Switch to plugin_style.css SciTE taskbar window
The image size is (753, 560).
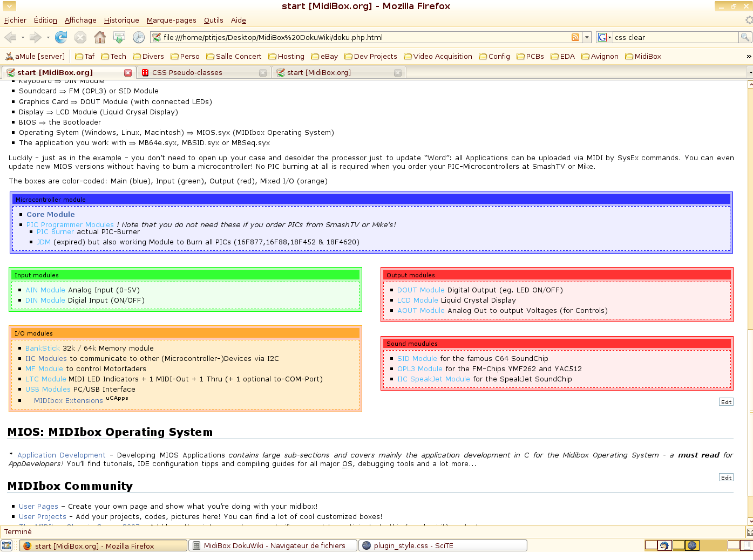click(x=443, y=545)
